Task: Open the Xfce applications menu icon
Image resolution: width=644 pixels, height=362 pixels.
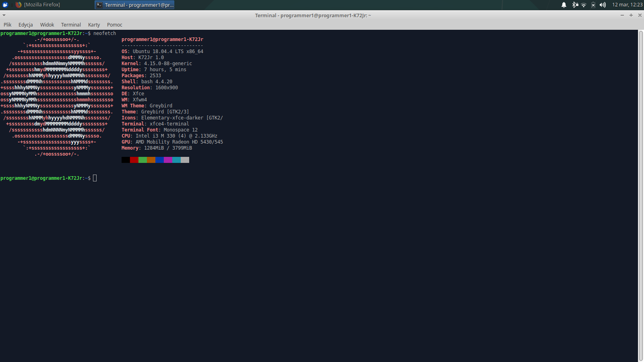Action: (5, 5)
